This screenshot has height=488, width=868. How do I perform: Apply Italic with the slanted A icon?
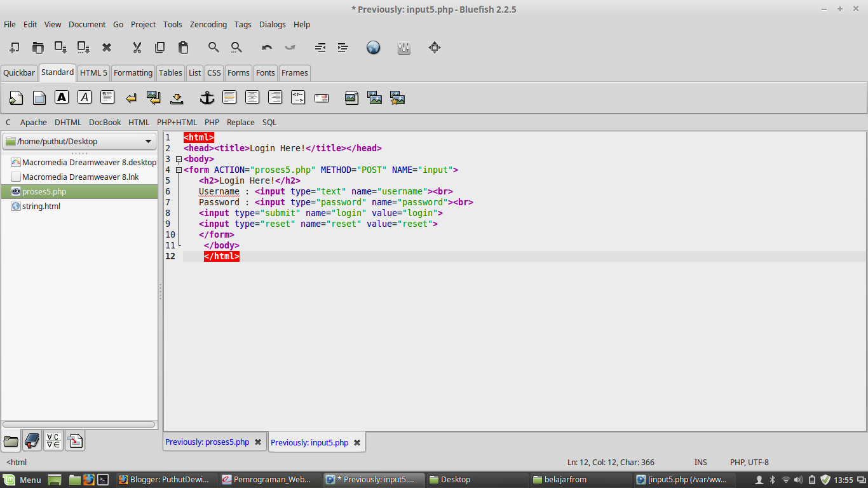[x=85, y=97]
